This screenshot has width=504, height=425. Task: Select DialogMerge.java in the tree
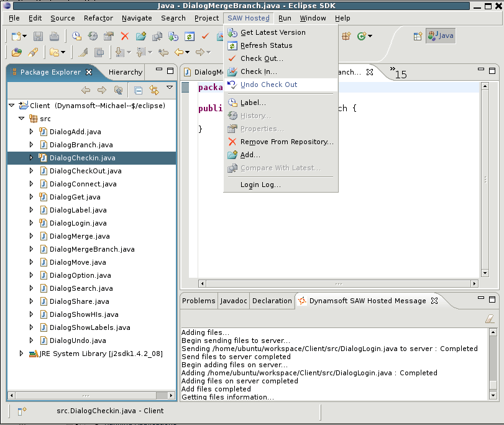point(80,236)
